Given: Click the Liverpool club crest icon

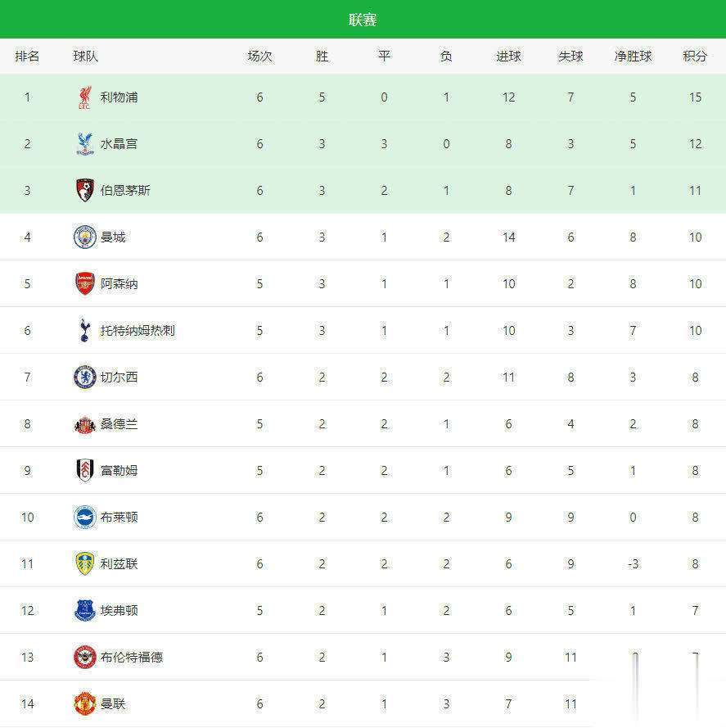Looking at the screenshot, I should pyautogui.click(x=84, y=97).
